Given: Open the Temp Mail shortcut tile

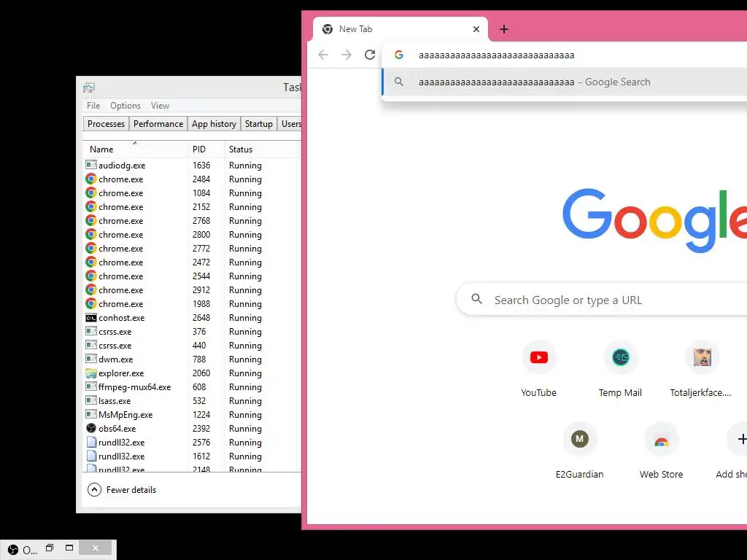Looking at the screenshot, I should tap(620, 370).
